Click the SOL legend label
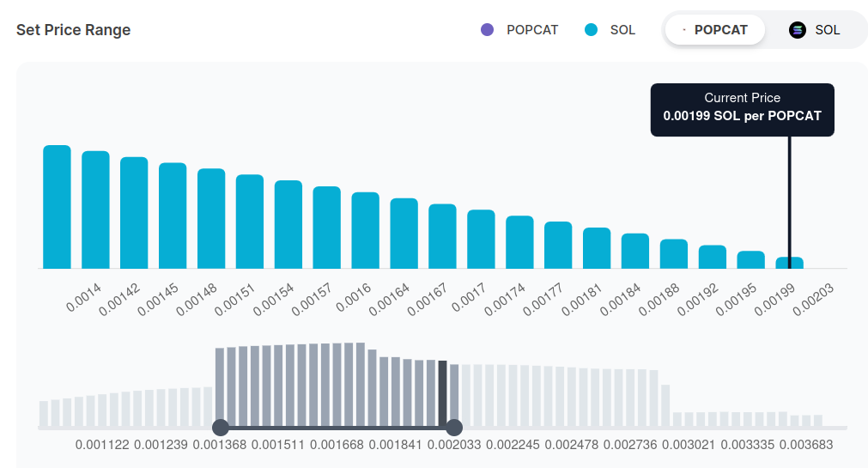 coord(622,30)
